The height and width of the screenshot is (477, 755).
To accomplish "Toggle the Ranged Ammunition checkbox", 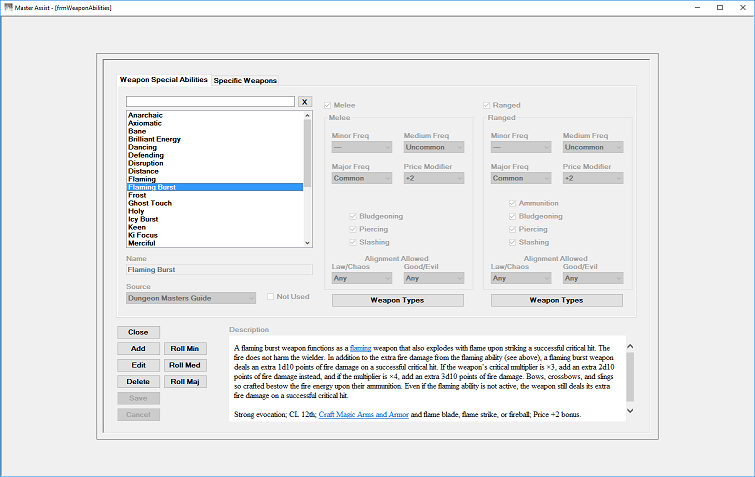I will click(x=512, y=204).
